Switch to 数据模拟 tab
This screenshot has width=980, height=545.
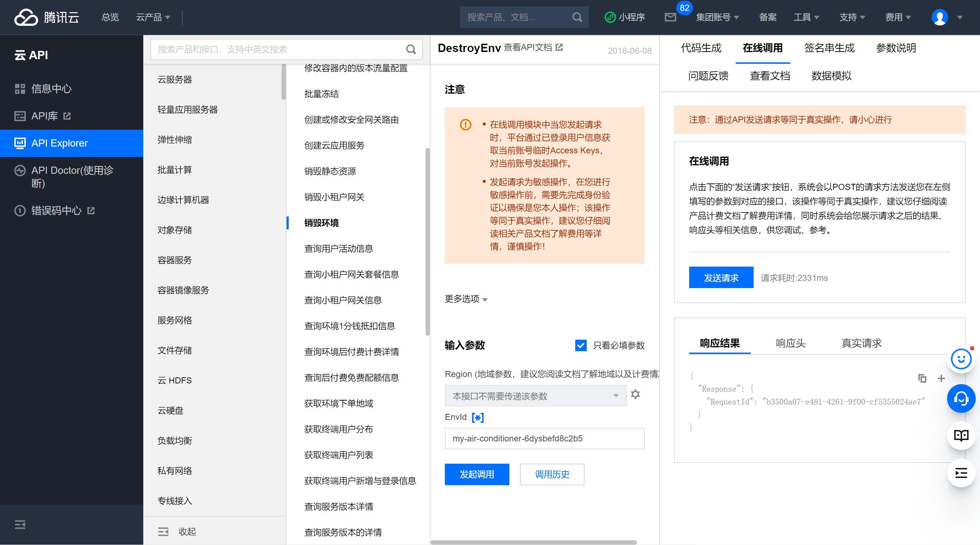pyautogui.click(x=831, y=76)
